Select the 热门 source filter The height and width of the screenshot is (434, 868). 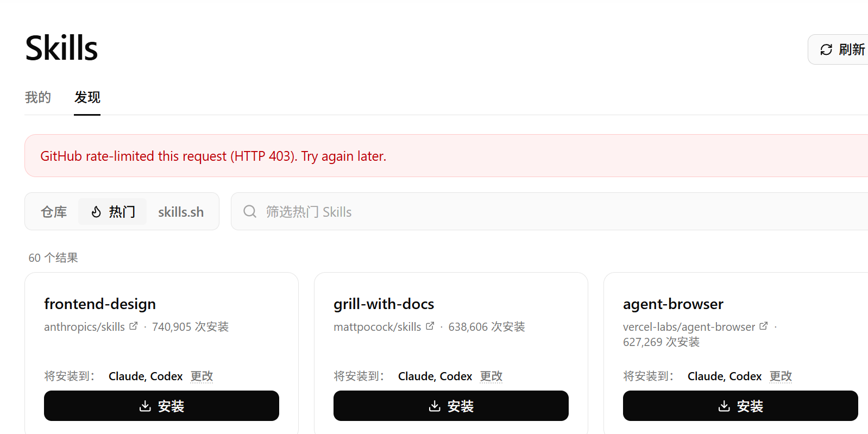pos(112,212)
